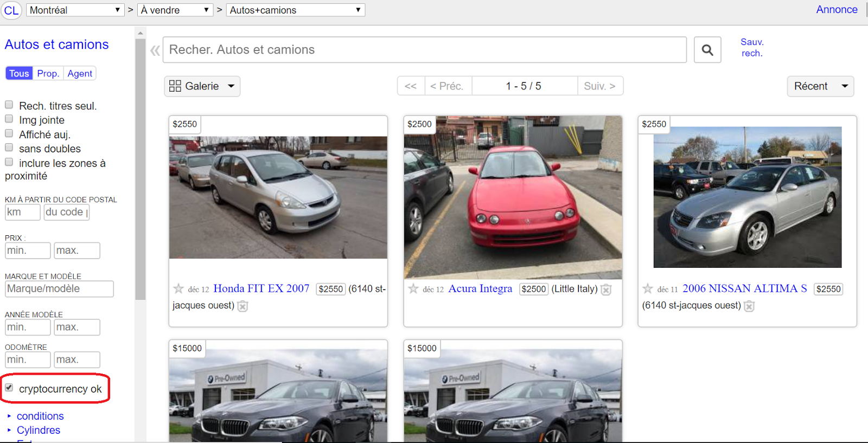
Task: Select the 'Tous' seller tab
Action: pos(19,73)
